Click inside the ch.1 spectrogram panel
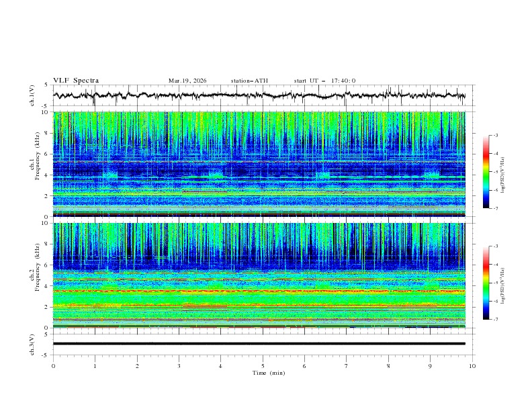The width and height of the screenshot is (532, 411). pyautogui.click(x=259, y=164)
